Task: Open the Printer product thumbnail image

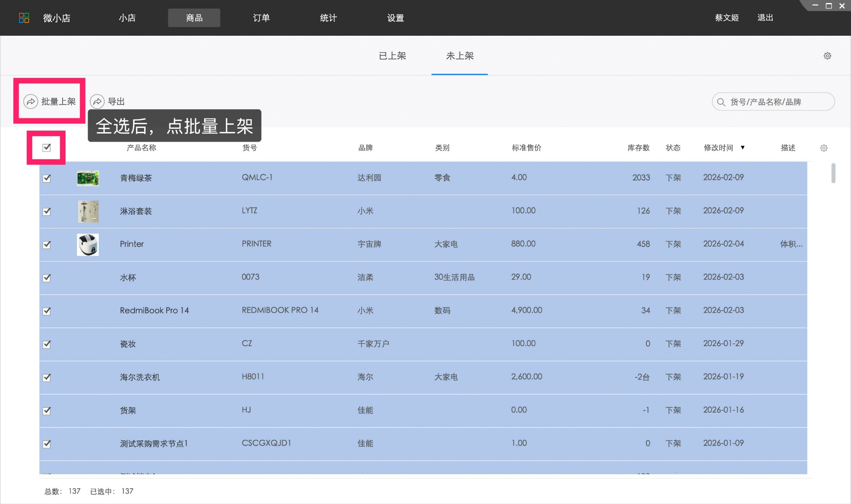Action: tap(88, 245)
